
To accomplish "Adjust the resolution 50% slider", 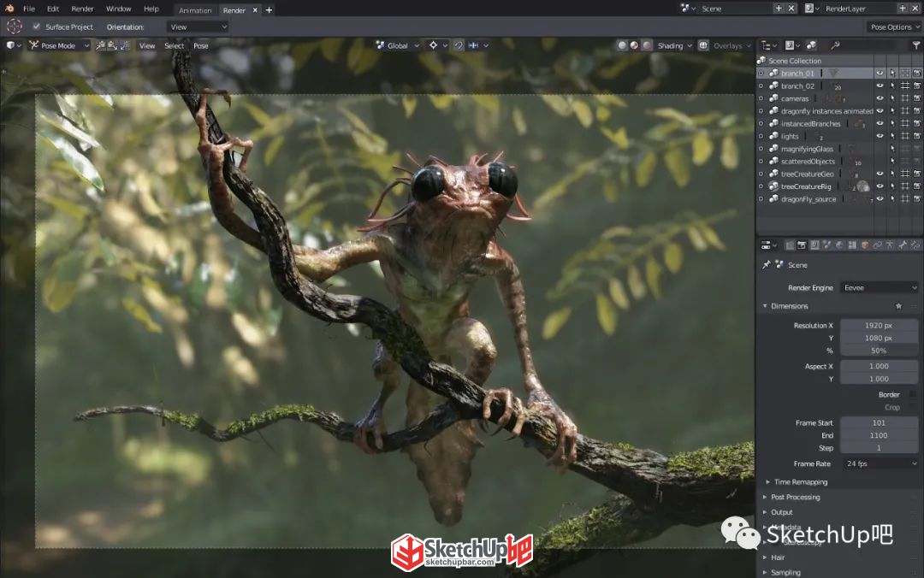I will tap(879, 351).
